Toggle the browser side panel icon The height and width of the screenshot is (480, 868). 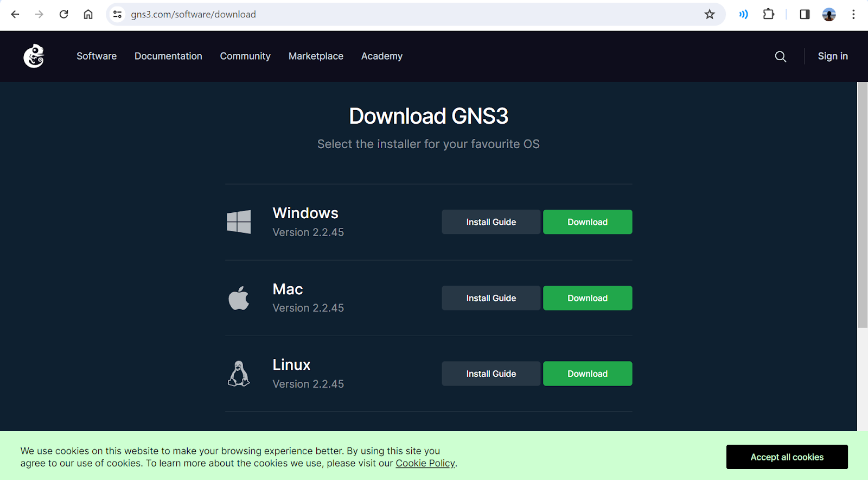[x=805, y=14]
